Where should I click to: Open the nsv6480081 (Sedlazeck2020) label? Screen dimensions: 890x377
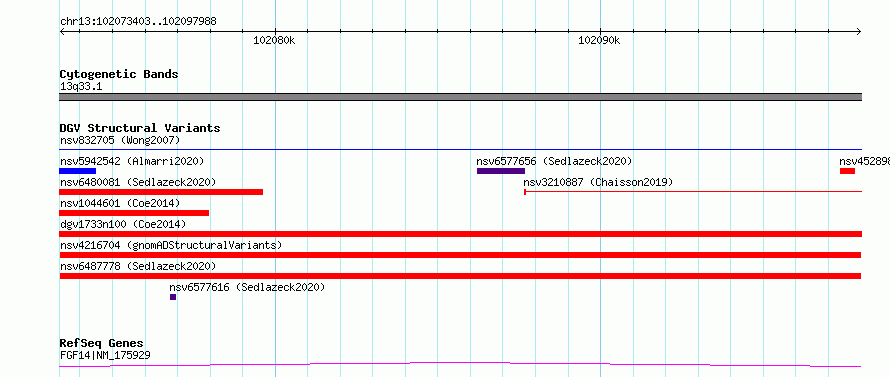[x=138, y=182]
